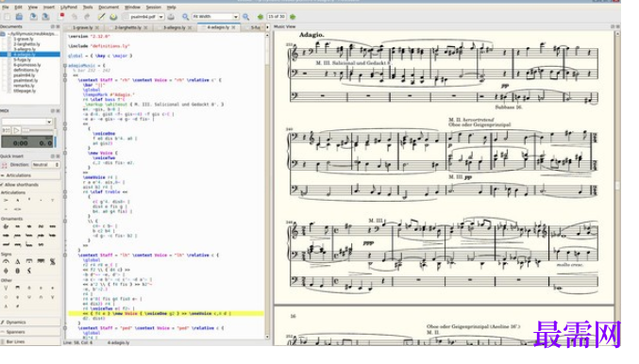Click the editor vertical scrollbar
This screenshot has width=639, height=364.
click(268, 186)
